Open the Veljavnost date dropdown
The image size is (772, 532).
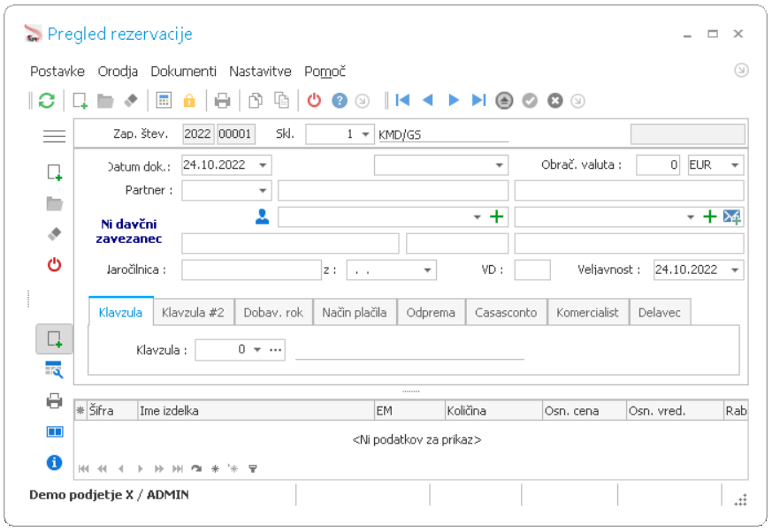click(735, 270)
